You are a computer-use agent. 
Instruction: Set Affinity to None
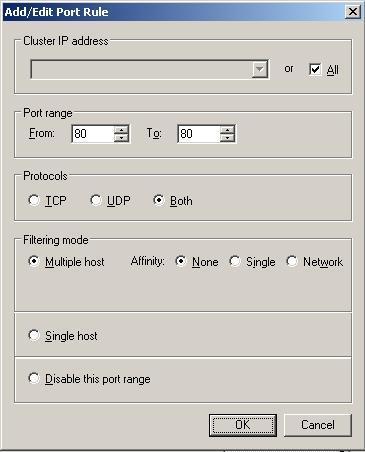coord(181,261)
